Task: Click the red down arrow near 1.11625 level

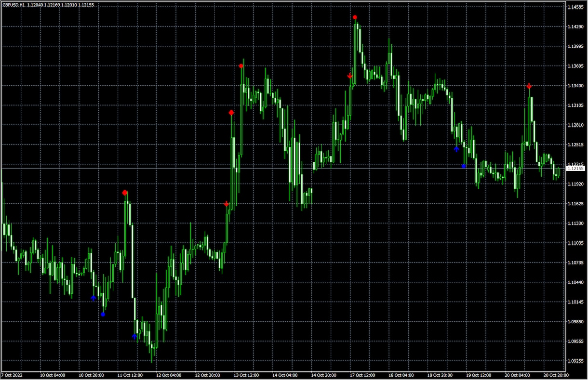Action: pos(227,204)
